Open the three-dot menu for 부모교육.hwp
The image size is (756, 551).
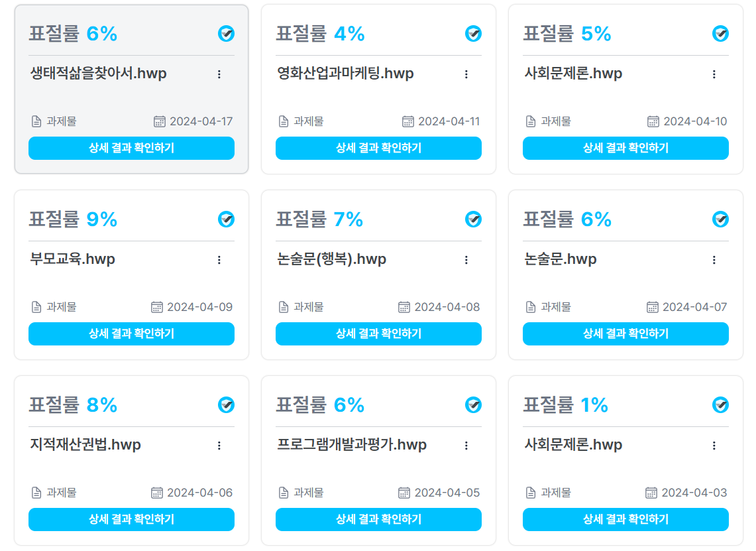[x=219, y=260]
